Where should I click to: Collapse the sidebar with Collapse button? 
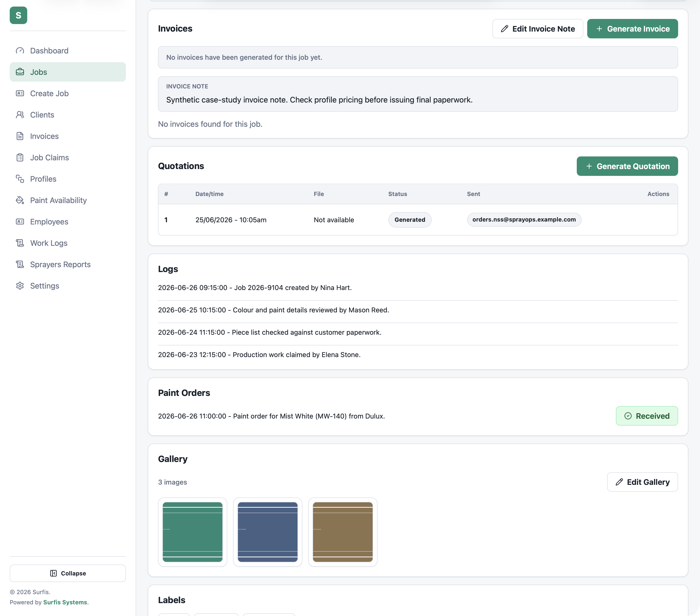[x=68, y=573]
